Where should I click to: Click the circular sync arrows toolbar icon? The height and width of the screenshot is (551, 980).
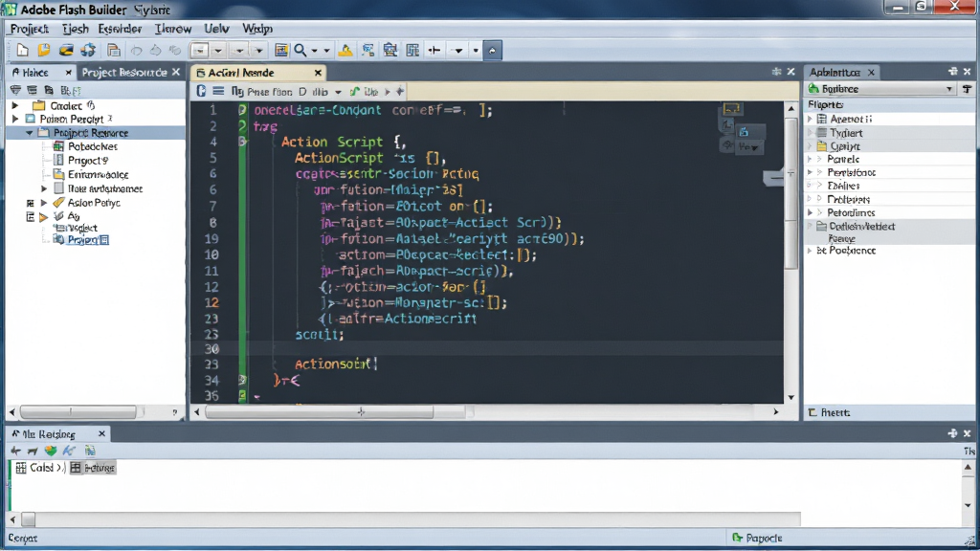pos(88,50)
